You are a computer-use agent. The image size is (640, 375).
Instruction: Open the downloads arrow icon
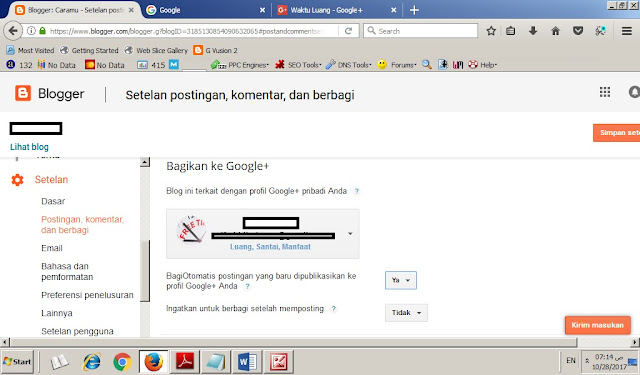(x=533, y=31)
